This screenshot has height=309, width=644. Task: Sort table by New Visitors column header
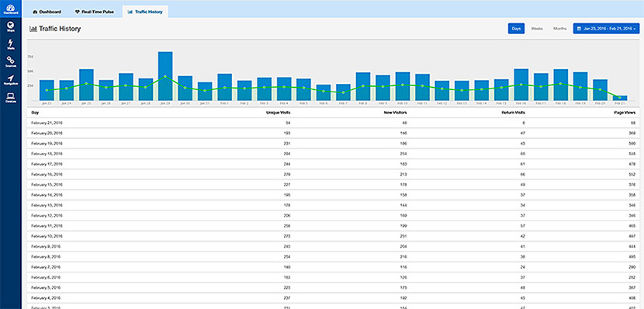click(x=396, y=112)
